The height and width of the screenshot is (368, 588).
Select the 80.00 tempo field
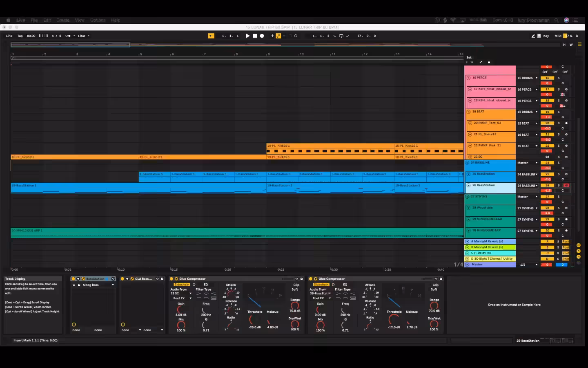pos(31,36)
